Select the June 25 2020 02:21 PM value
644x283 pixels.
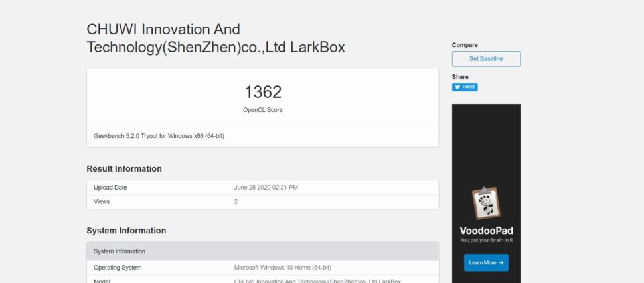(266, 188)
